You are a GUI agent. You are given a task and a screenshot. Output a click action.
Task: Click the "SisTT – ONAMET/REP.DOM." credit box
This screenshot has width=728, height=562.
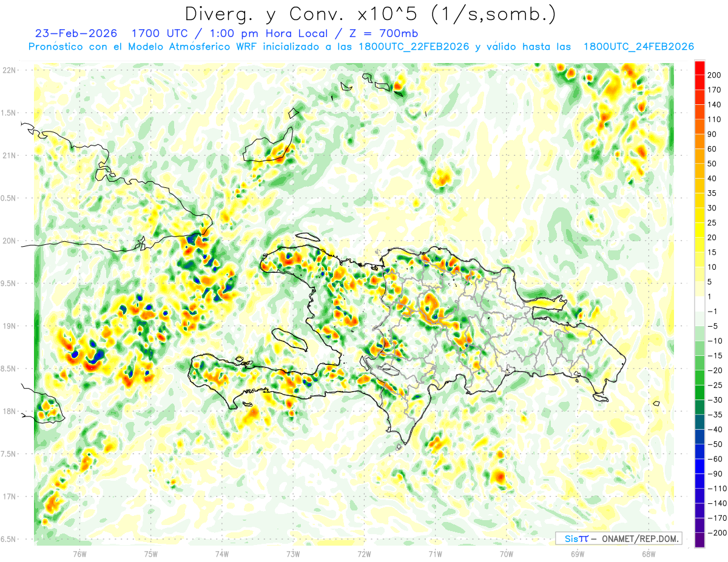pos(619,538)
